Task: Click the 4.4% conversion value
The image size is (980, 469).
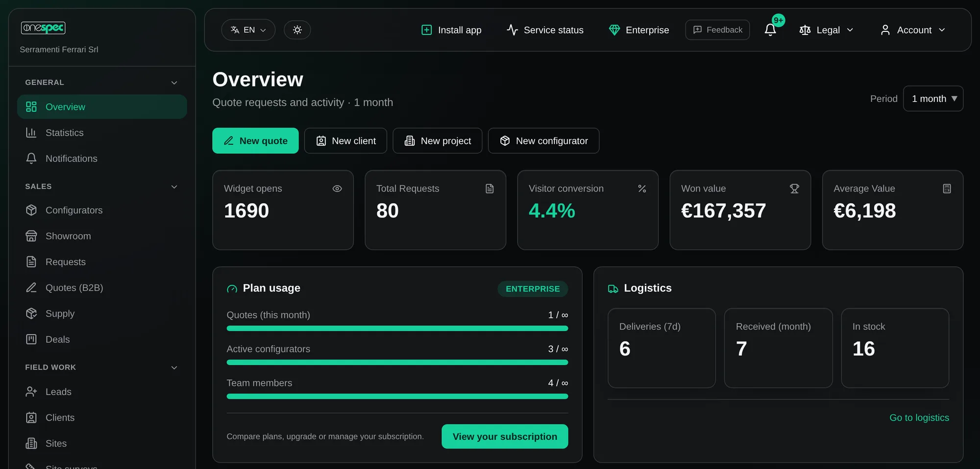Action: click(x=552, y=211)
